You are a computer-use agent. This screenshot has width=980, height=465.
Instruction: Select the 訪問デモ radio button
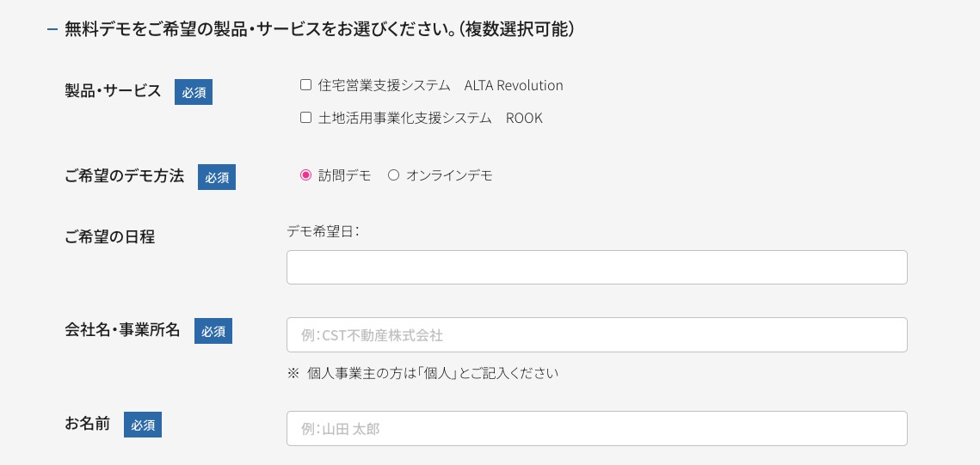click(x=305, y=175)
